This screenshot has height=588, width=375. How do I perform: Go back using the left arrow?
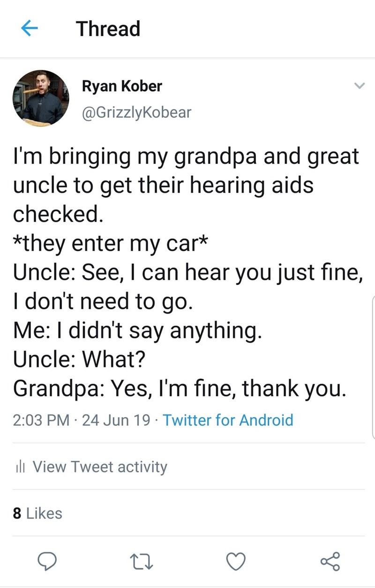click(29, 29)
